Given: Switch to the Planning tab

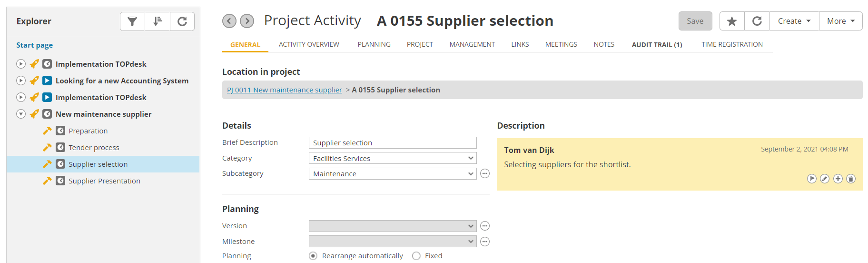Looking at the screenshot, I should point(374,44).
